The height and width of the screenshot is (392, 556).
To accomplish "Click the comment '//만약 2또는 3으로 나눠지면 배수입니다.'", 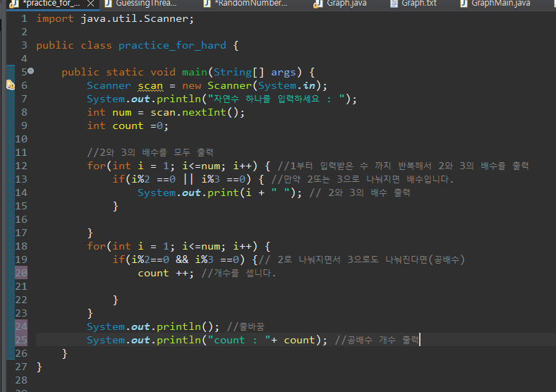I will [363, 179].
